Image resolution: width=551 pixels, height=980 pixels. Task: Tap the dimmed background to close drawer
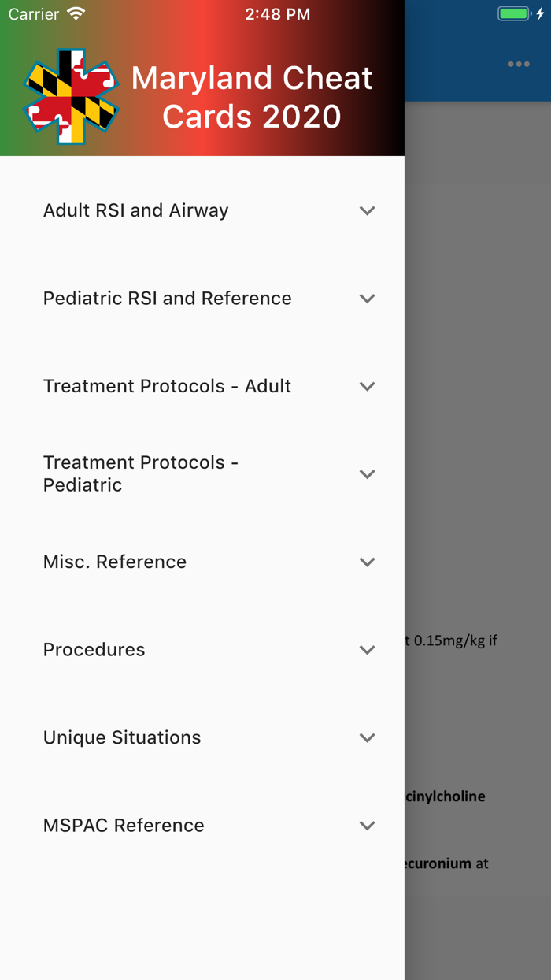(480, 473)
